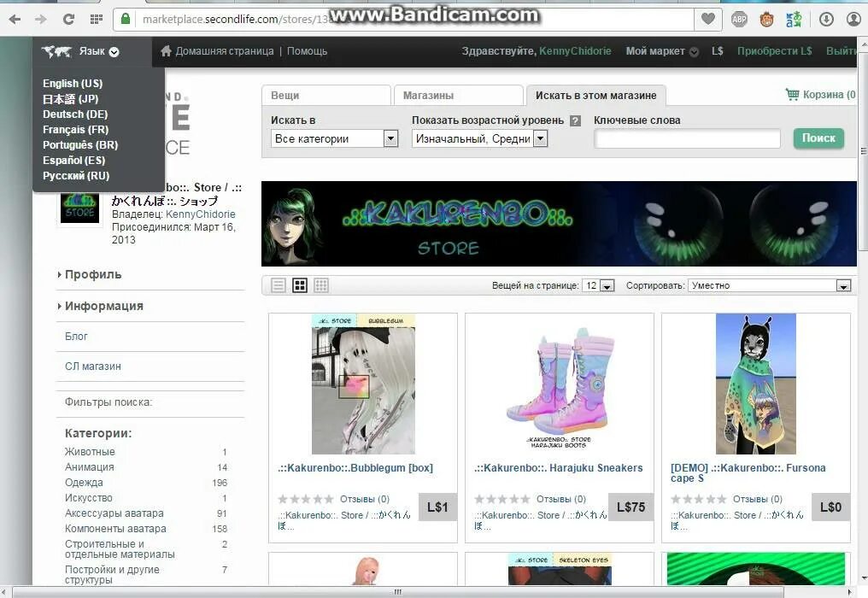
Task: Open the downloads arrow icon
Action: point(826,20)
